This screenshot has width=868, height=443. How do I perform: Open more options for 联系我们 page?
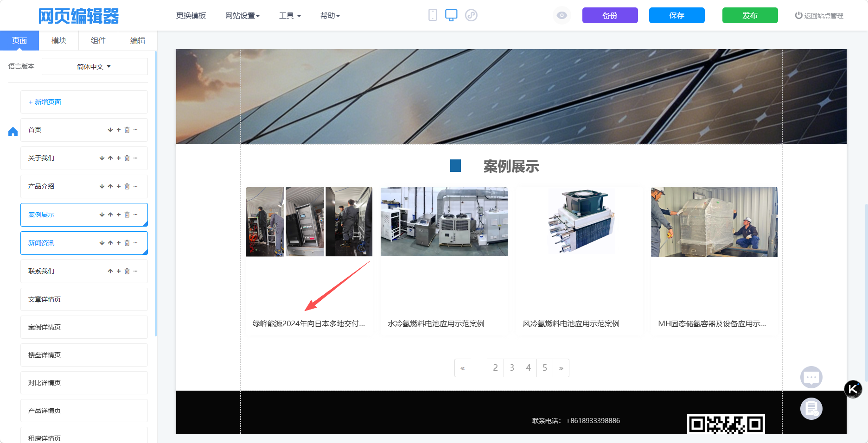(x=135, y=271)
